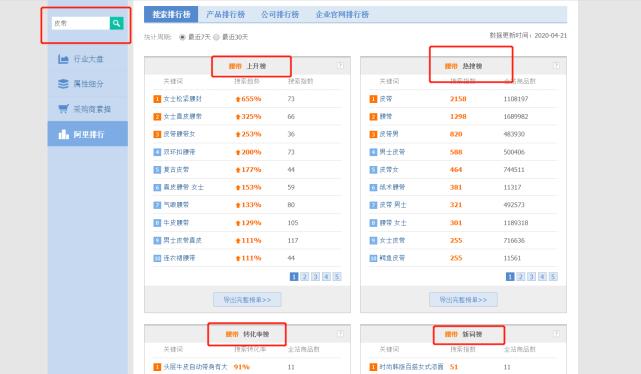Switch to the 产品排行榜 tab
This screenshot has width=641, height=374.
[x=225, y=14]
